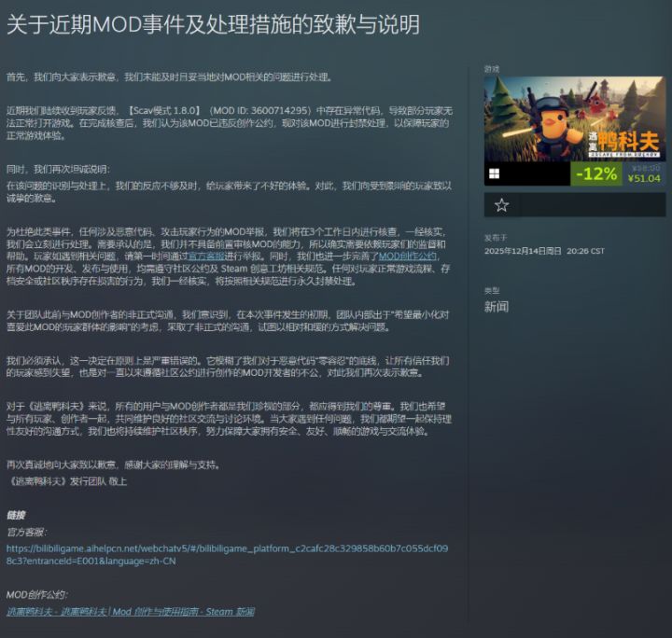Click the paragraph starting 对于《逃离鸭科夫》来说
Viewport: 672px width, 638px height.
pos(229,419)
